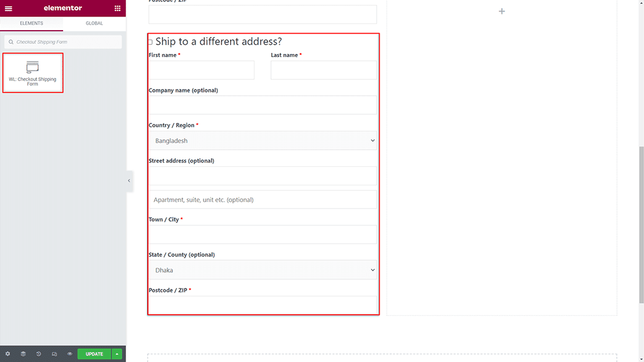644x362 pixels.
Task: Open the State / County dropdown
Action: click(263, 270)
